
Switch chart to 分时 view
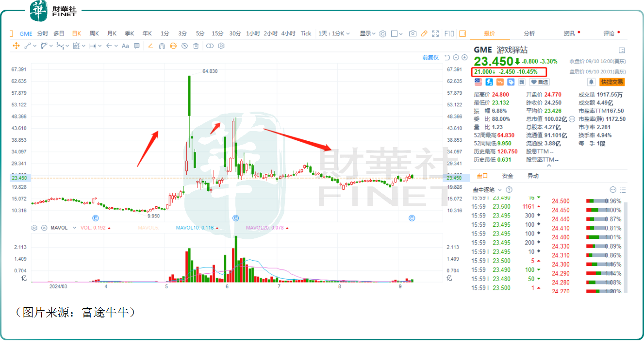(x=43, y=33)
